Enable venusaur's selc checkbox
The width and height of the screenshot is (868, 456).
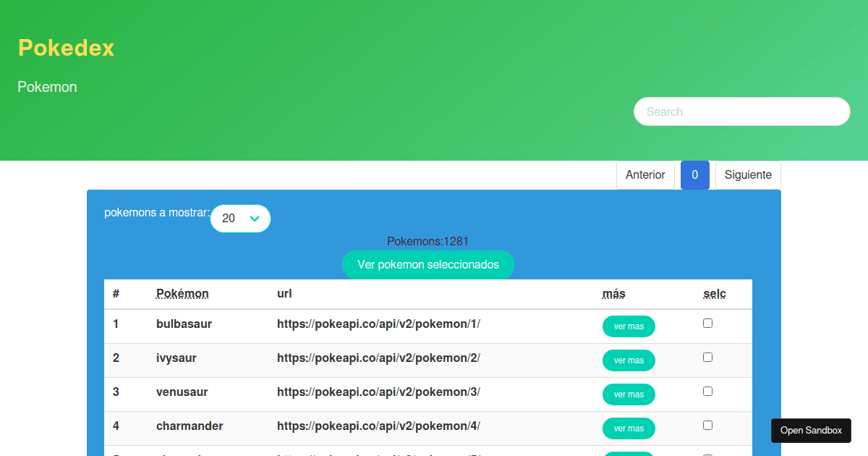point(707,390)
